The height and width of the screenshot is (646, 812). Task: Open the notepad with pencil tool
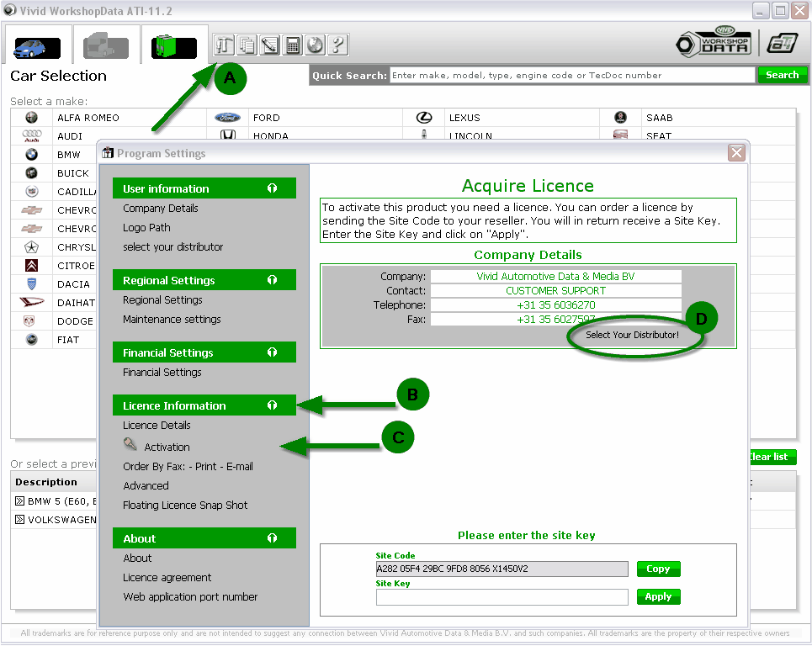pyautogui.click(x=270, y=45)
